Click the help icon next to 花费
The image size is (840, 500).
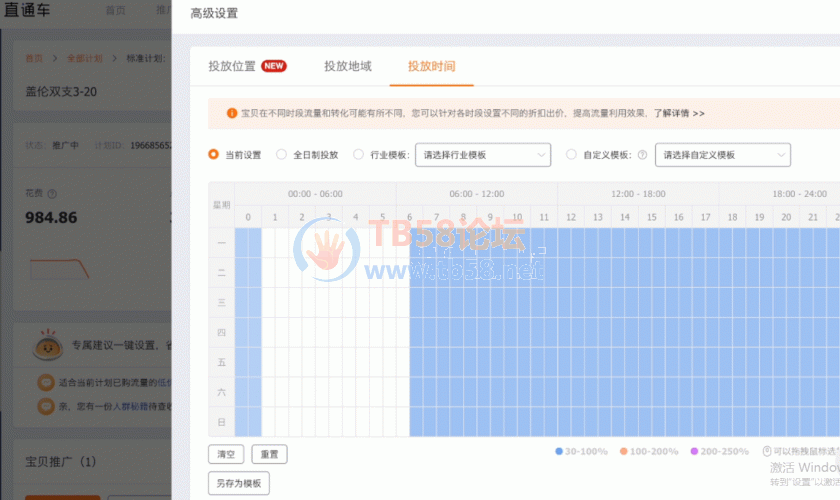[52, 194]
